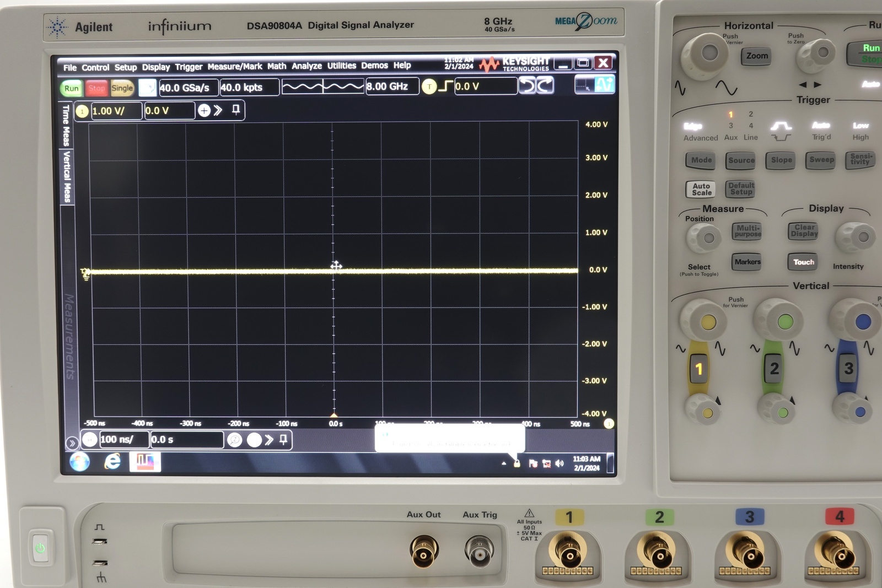Toggle the rising edge trigger slope icon

(x=445, y=86)
